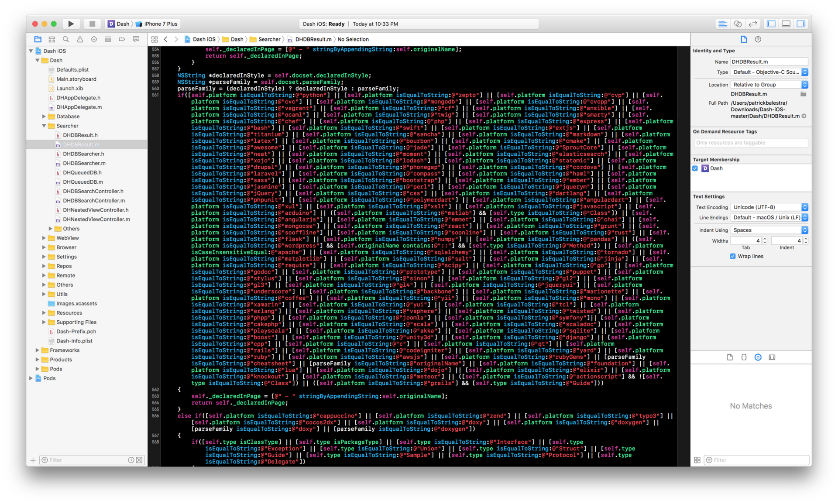This screenshot has height=504, width=838.
Task: Select Dash-Info.plist
Action: tap(74, 341)
